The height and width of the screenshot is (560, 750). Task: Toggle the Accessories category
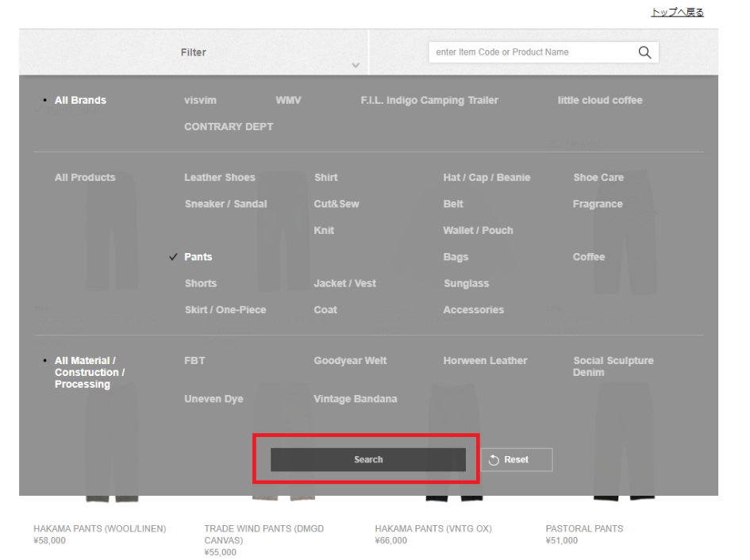(474, 310)
